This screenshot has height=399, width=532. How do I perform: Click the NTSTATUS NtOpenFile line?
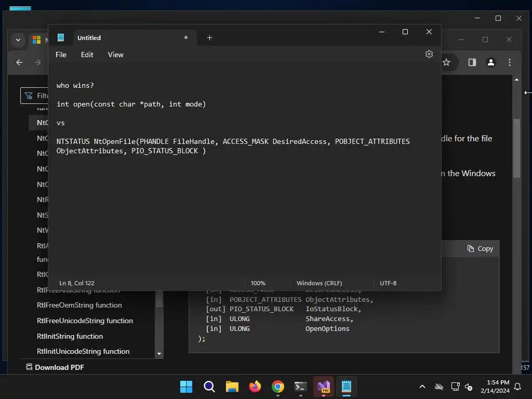pos(233,146)
